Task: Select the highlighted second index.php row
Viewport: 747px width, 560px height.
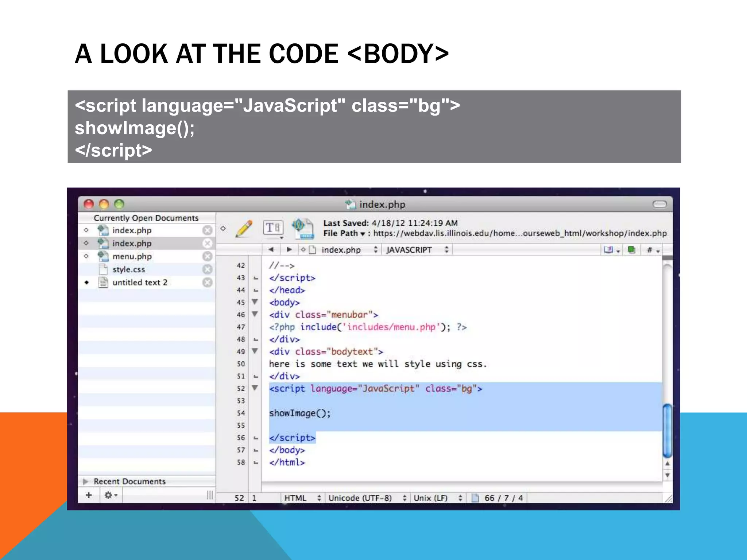Action: click(x=147, y=243)
